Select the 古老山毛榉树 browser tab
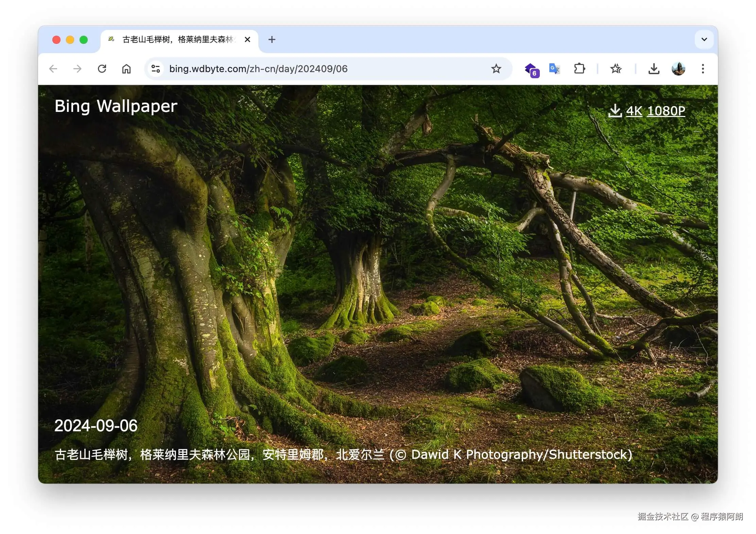The width and height of the screenshot is (756, 534). tap(177, 40)
